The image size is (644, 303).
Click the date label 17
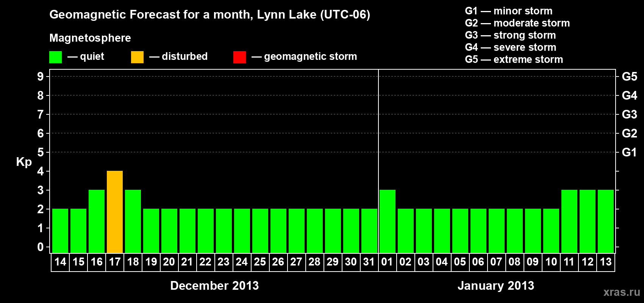(x=115, y=262)
